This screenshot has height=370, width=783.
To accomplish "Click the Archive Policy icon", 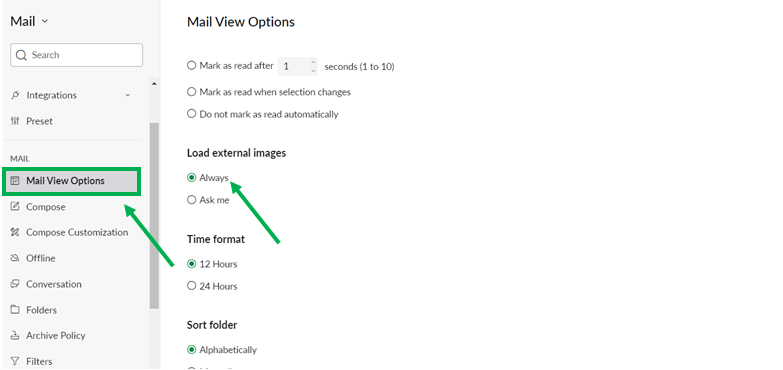I will pos(15,336).
